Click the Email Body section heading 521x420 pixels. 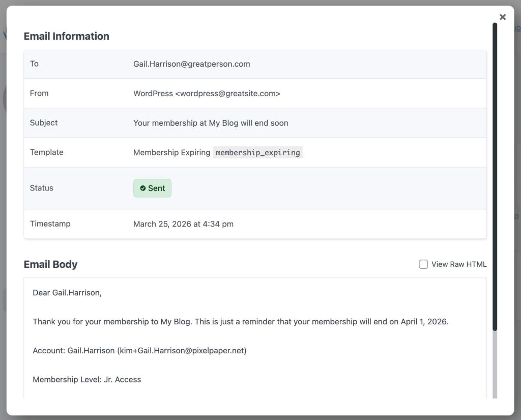50,264
